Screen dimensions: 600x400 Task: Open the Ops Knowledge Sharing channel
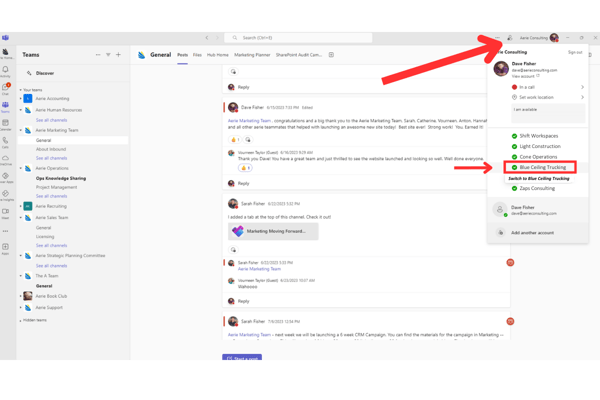point(61,178)
